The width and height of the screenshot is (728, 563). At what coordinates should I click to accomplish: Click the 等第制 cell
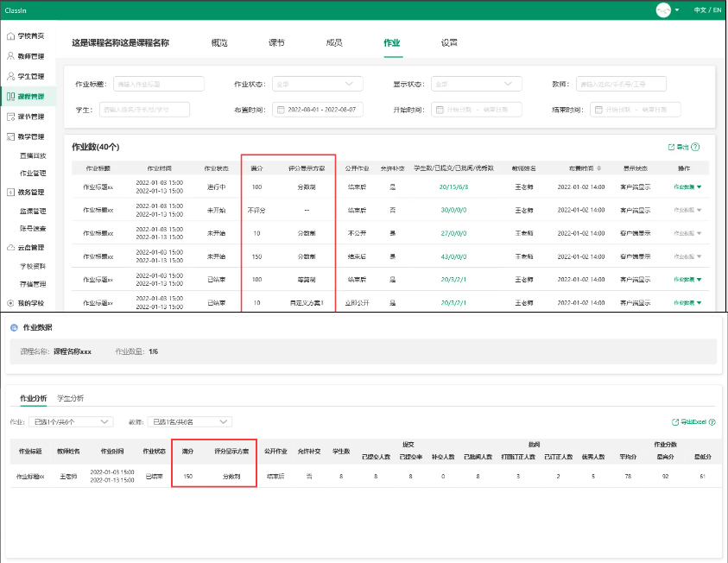click(307, 280)
